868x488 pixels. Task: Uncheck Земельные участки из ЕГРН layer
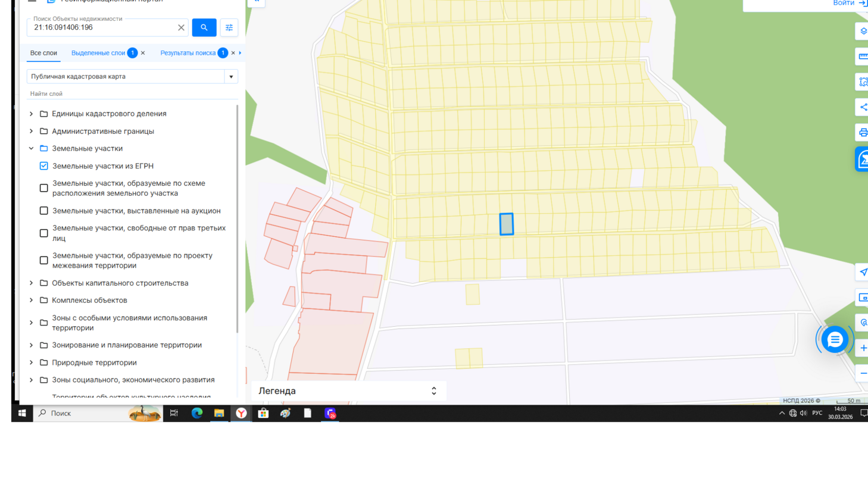(x=44, y=166)
